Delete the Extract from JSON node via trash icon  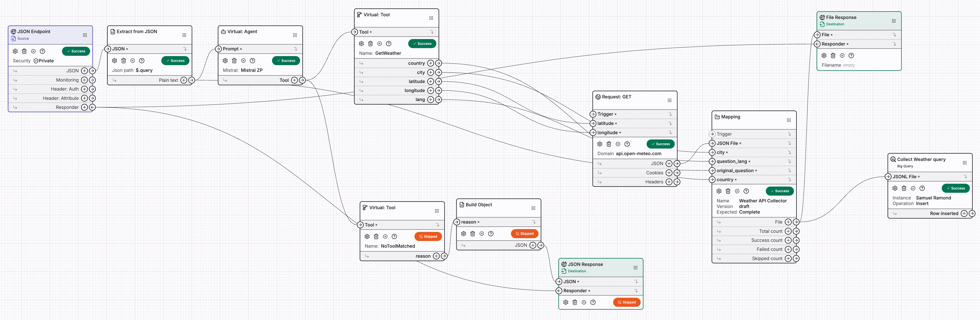click(x=124, y=60)
